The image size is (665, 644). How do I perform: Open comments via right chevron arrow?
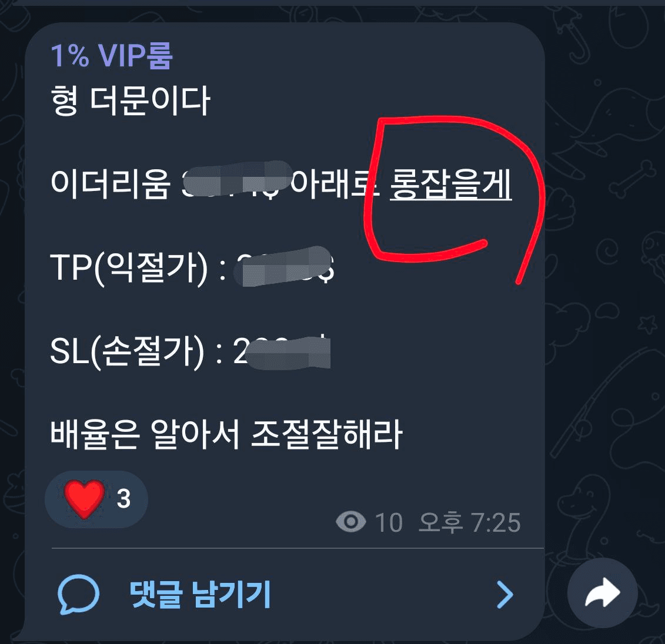coord(504,595)
